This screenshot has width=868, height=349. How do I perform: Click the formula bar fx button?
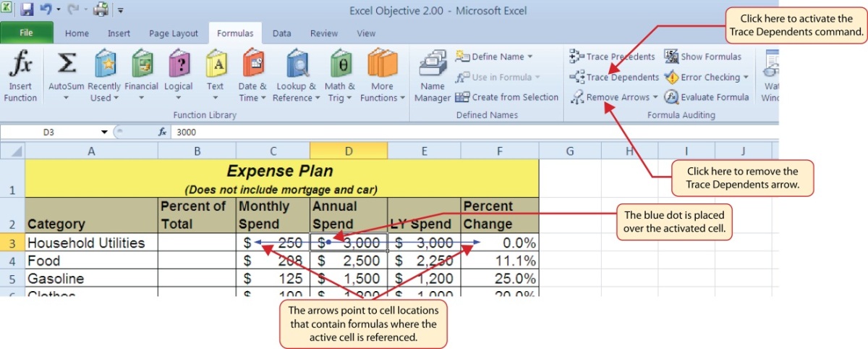[x=163, y=133]
